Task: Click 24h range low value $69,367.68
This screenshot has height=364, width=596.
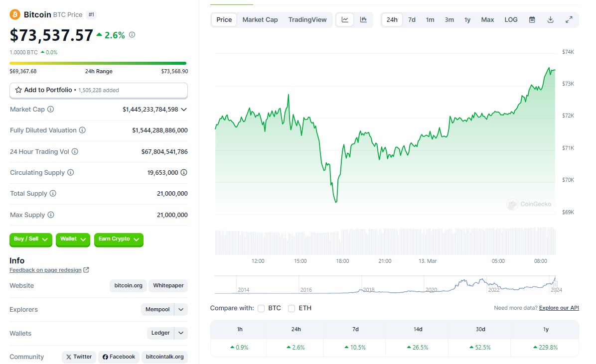Action: [x=23, y=71]
